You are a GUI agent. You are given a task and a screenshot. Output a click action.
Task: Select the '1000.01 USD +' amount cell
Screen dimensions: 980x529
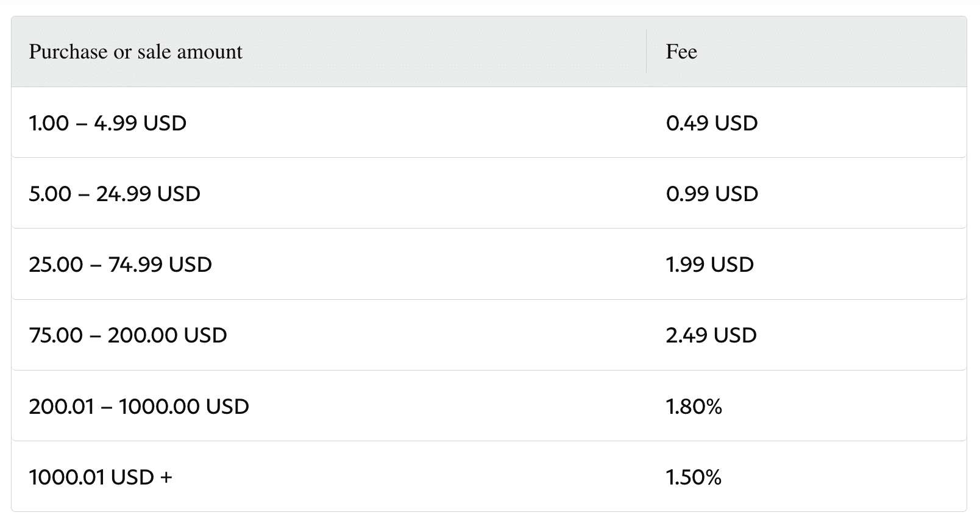pos(329,476)
